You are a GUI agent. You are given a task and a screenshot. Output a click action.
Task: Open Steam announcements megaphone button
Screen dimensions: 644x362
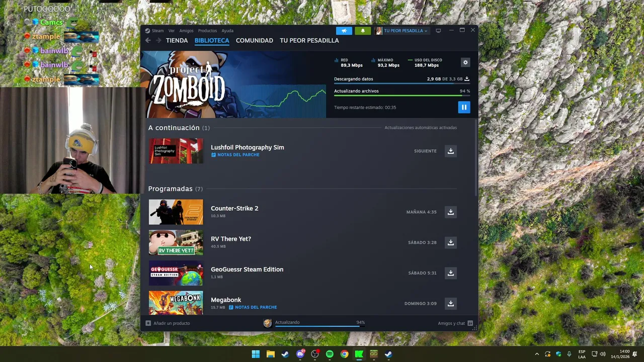click(x=344, y=31)
